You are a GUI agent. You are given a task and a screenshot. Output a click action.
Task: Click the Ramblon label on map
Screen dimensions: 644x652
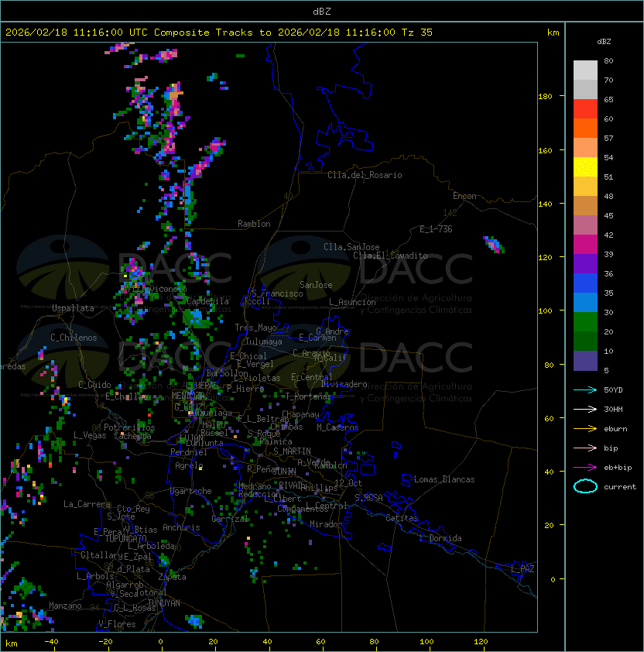(254, 224)
